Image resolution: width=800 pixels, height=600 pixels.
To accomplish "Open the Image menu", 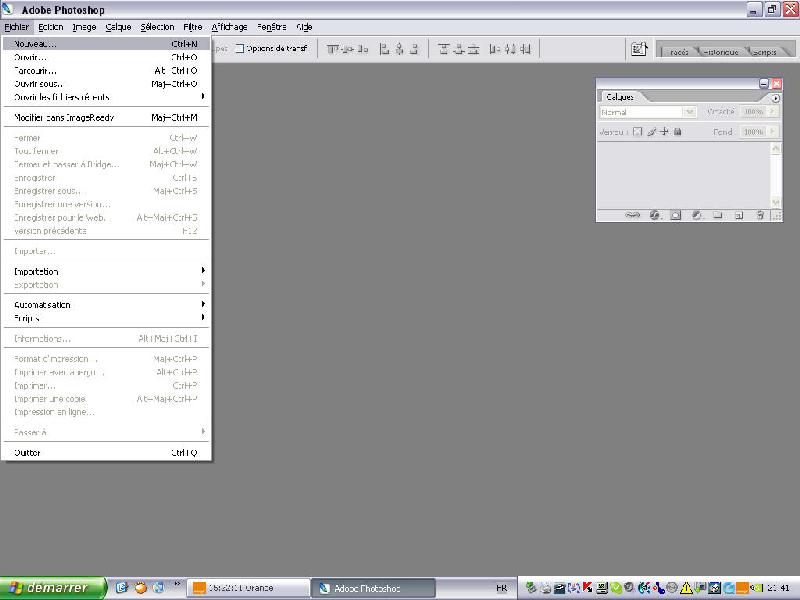I will 84,27.
